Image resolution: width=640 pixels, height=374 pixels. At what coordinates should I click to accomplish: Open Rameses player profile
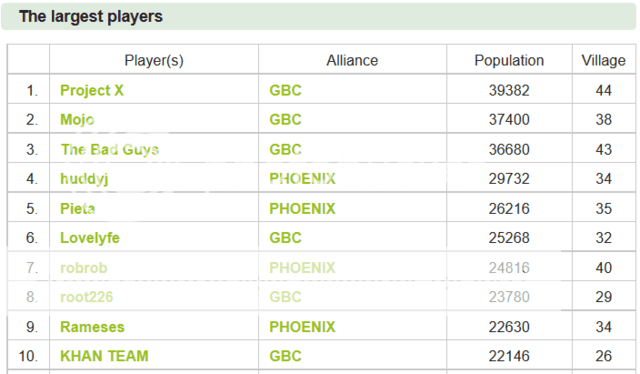pos(92,327)
